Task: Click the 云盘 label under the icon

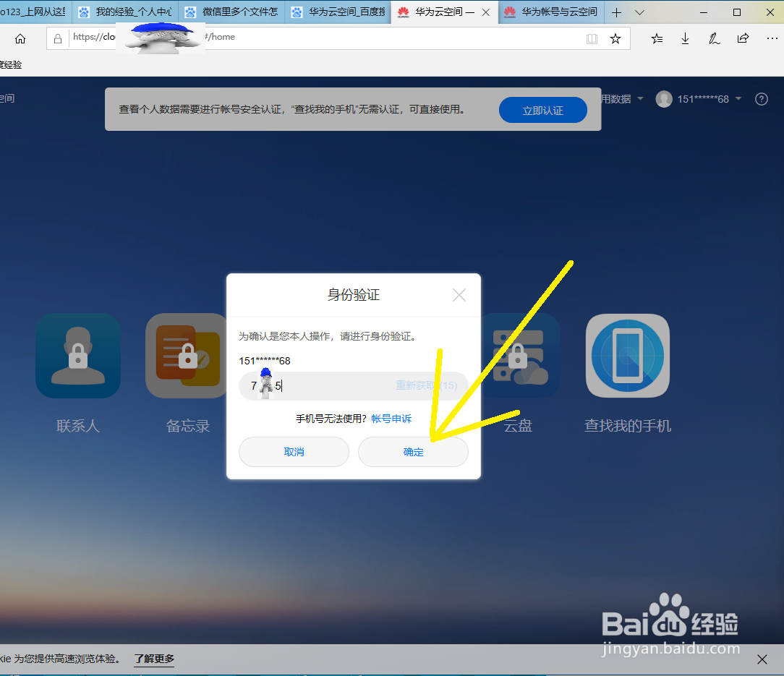Action: click(518, 426)
